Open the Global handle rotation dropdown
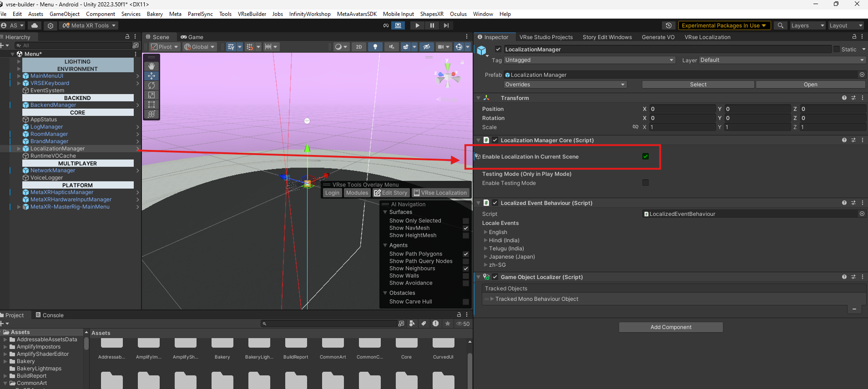The width and height of the screenshot is (868, 389). (x=199, y=47)
